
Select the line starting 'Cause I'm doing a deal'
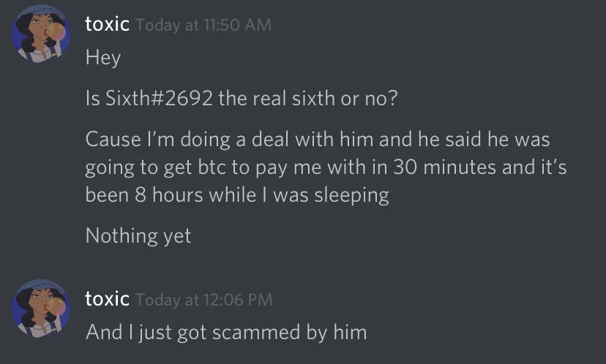point(318,139)
